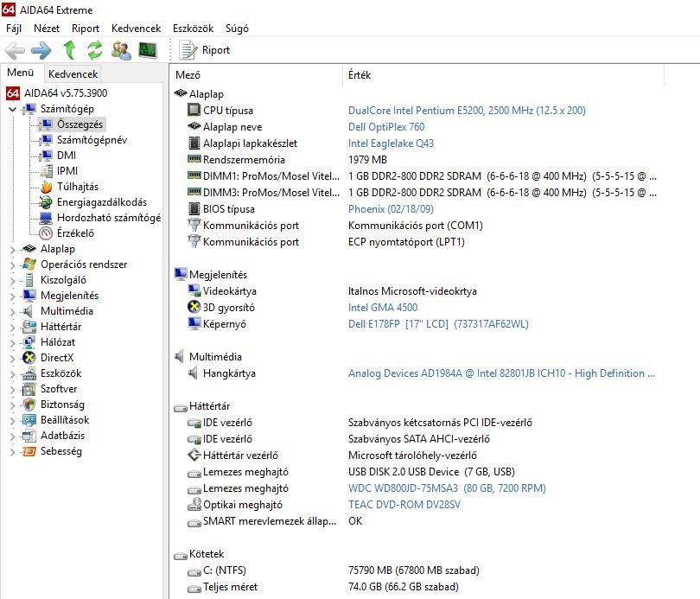Expand the Eszközök tree node

pos(12,373)
